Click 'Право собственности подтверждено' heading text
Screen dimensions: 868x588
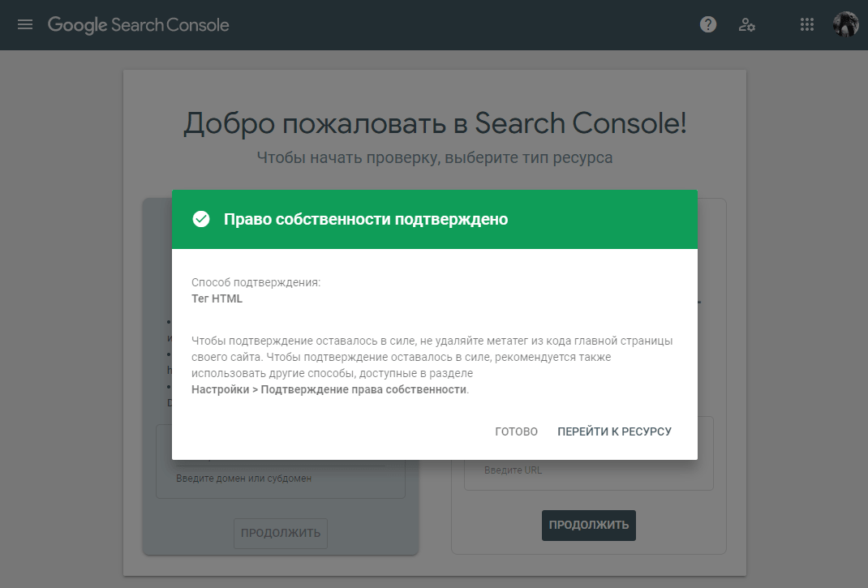tap(365, 219)
